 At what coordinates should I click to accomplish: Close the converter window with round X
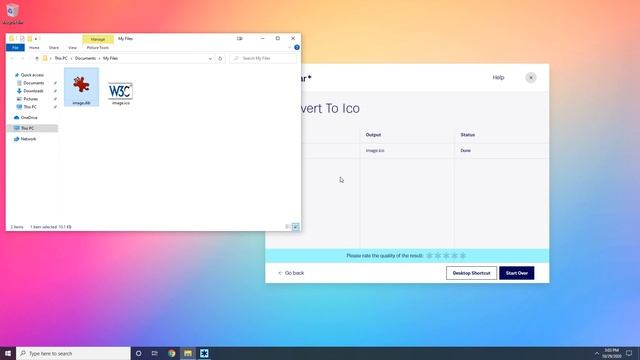tap(531, 78)
